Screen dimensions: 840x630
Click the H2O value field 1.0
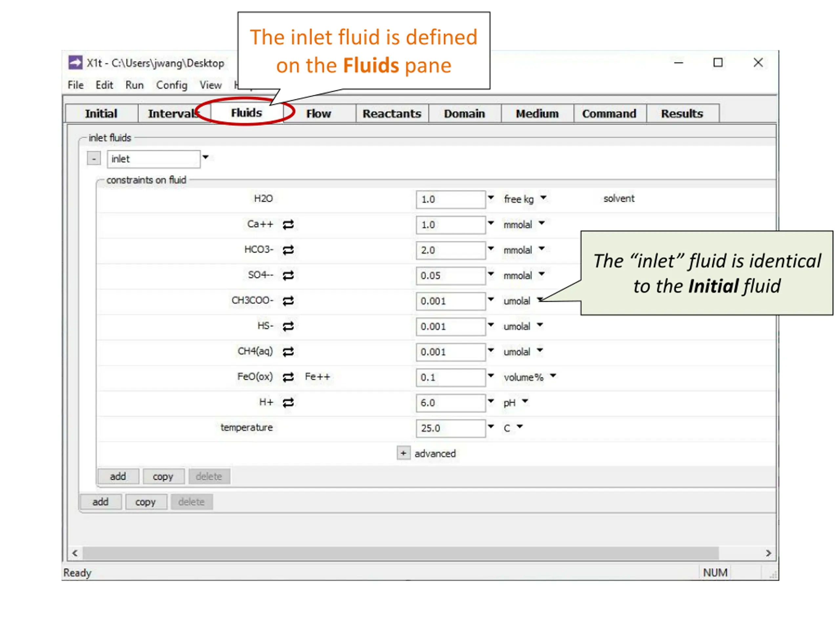451,199
